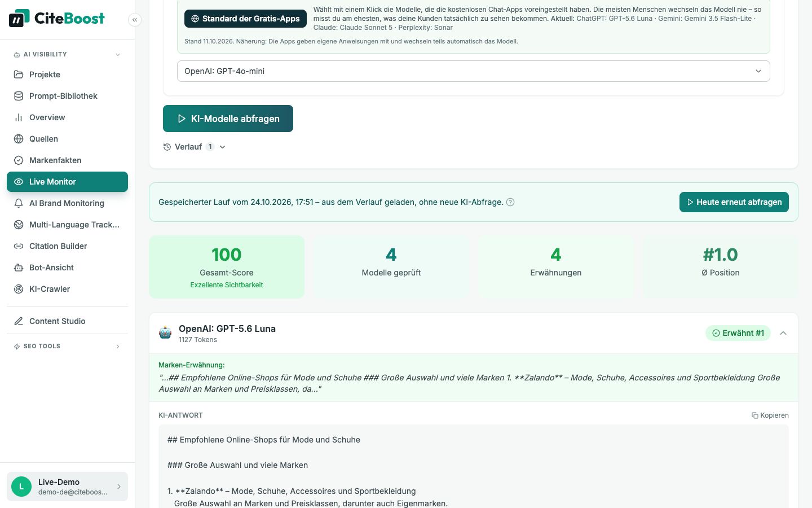Click the Prompt-Bibliothek database icon
Image resolution: width=812 pixels, height=508 pixels.
pyautogui.click(x=19, y=96)
